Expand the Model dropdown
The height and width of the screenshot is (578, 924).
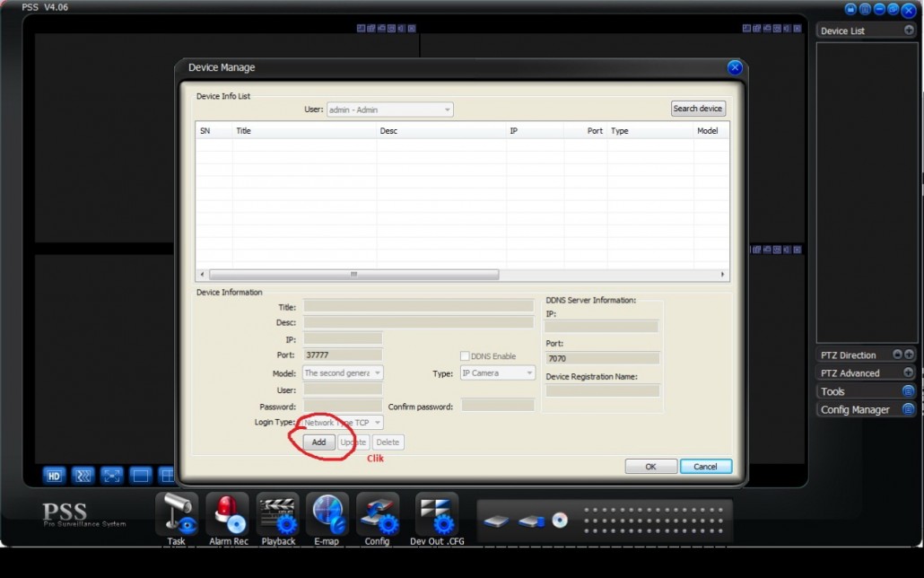(343, 372)
